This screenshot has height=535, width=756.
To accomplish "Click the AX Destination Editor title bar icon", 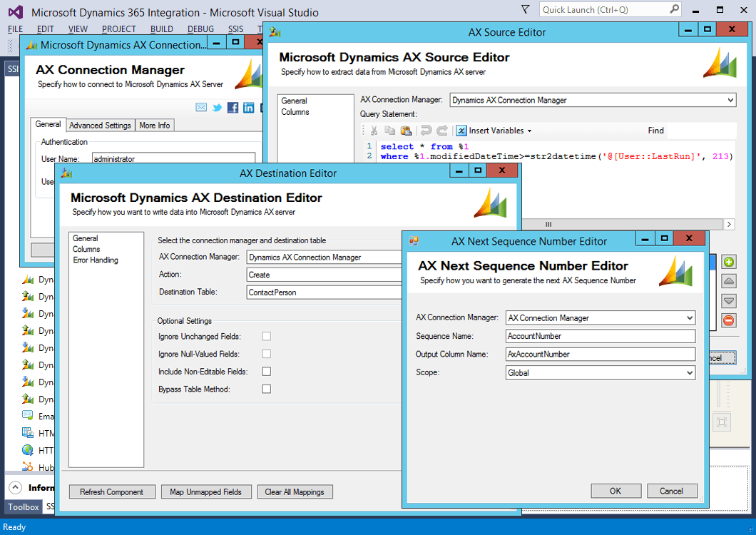I will [66, 173].
